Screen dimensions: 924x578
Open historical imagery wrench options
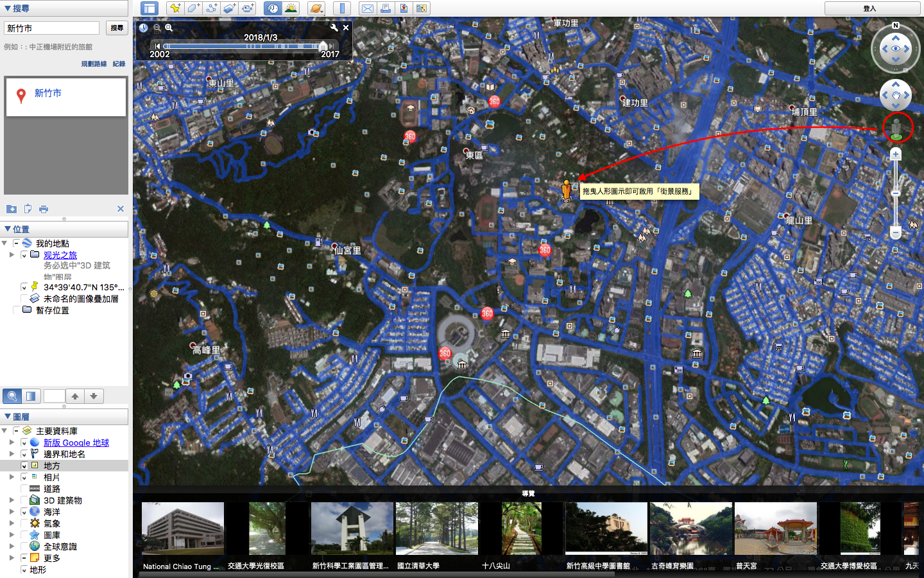[334, 28]
